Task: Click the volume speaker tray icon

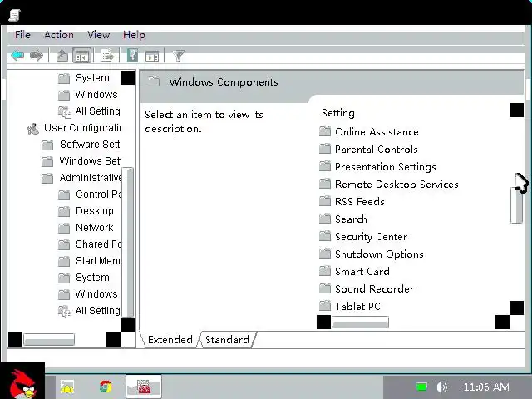Action: click(x=441, y=387)
